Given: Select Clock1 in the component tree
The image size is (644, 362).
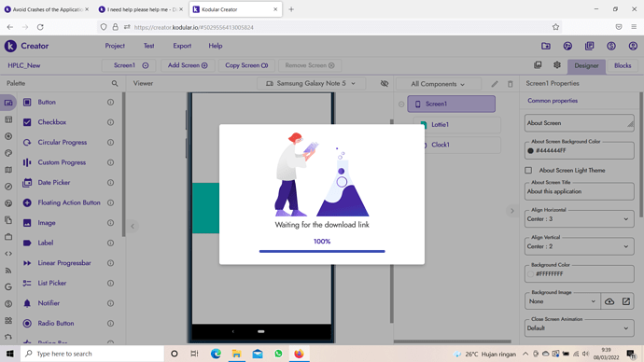Looking at the screenshot, I should tap(457, 145).
